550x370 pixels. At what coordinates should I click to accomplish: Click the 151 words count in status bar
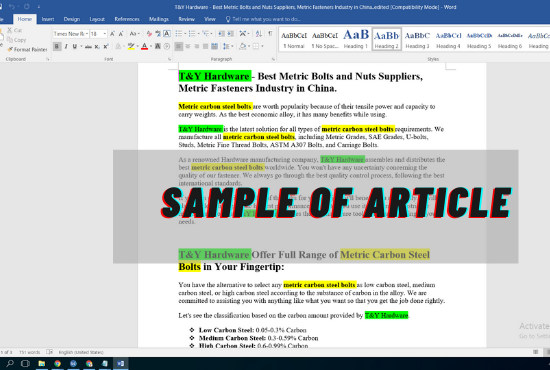click(29, 352)
